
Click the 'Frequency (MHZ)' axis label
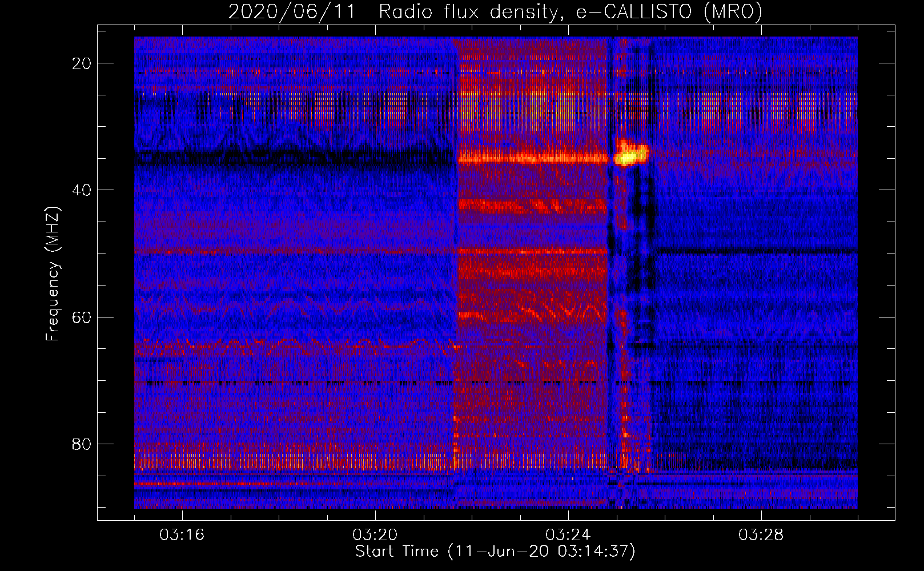coord(53,274)
